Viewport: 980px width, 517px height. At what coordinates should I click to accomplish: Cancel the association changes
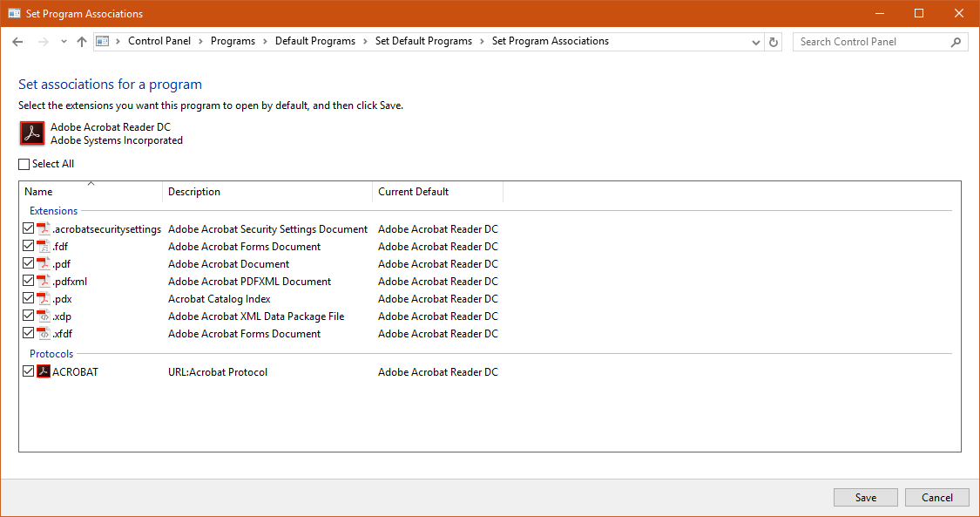pyautogui.click(x=936, y=498)
